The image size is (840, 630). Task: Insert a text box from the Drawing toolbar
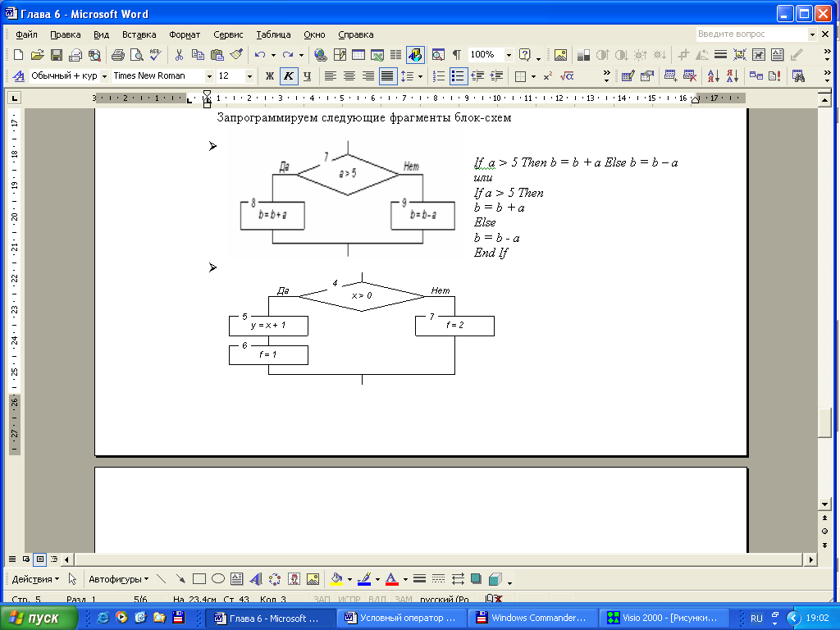[x=237, y=579]
